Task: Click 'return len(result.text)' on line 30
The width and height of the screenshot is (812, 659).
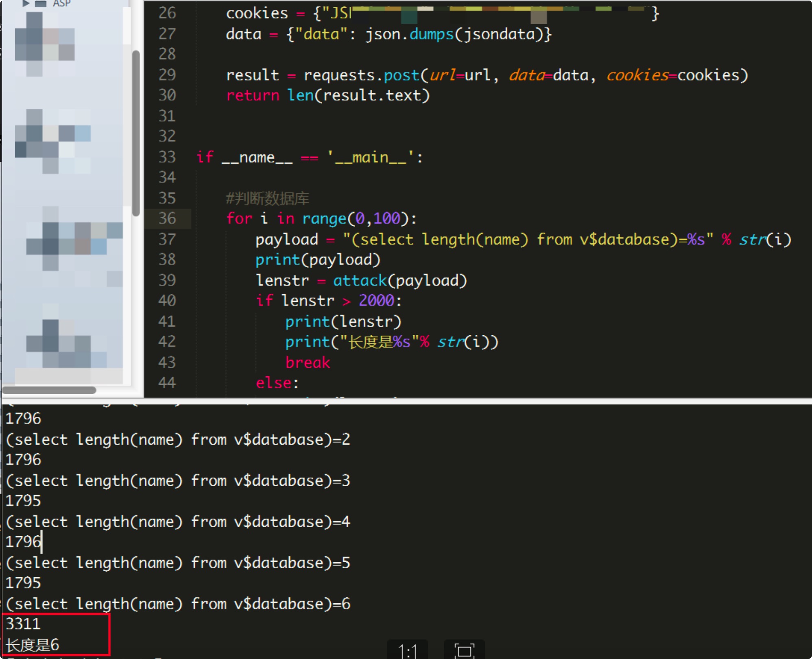Action: (x=328, y=96)
